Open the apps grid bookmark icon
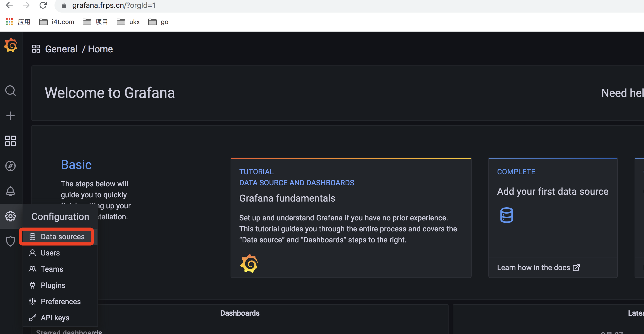Viewport: 644px width, 334px height. point(9,22)
